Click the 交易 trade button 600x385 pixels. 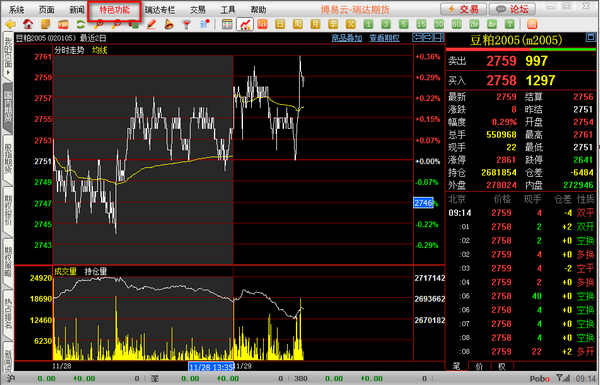point(463,9)
